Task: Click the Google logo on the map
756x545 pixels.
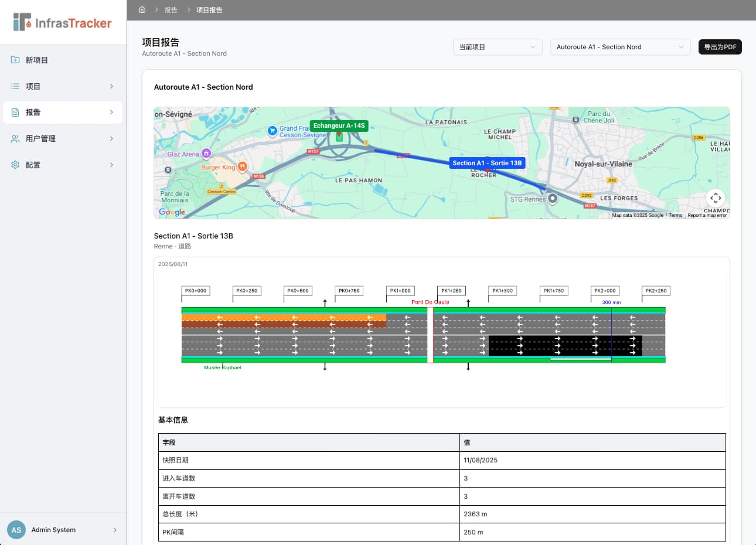Action: pos(171,212)
